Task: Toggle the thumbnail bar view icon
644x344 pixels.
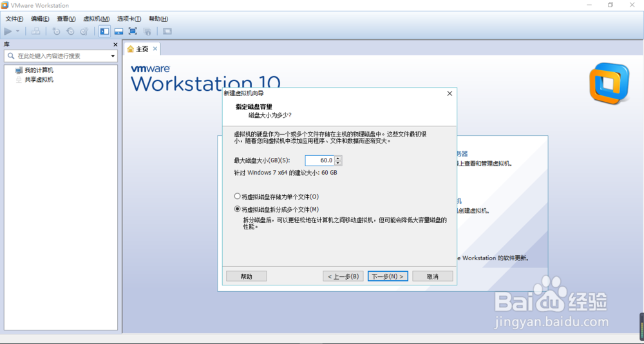Action: 118,31
